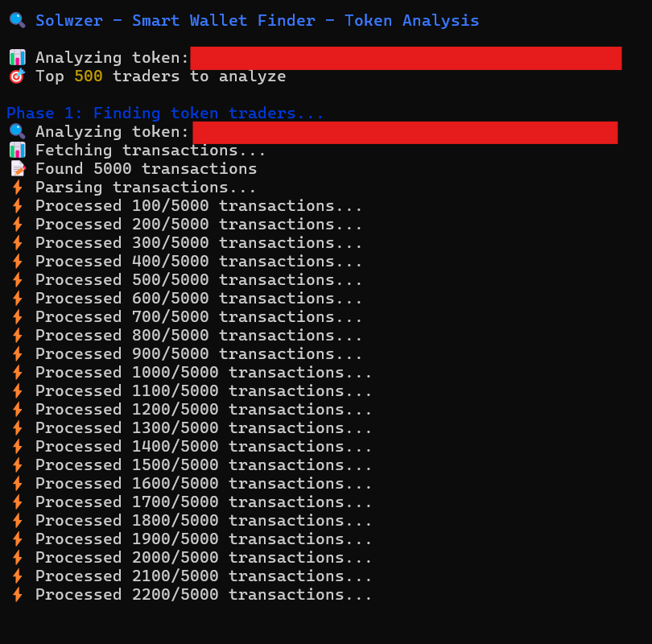Click lightning icon on Processed 1800/5000 line

[17, 520]
